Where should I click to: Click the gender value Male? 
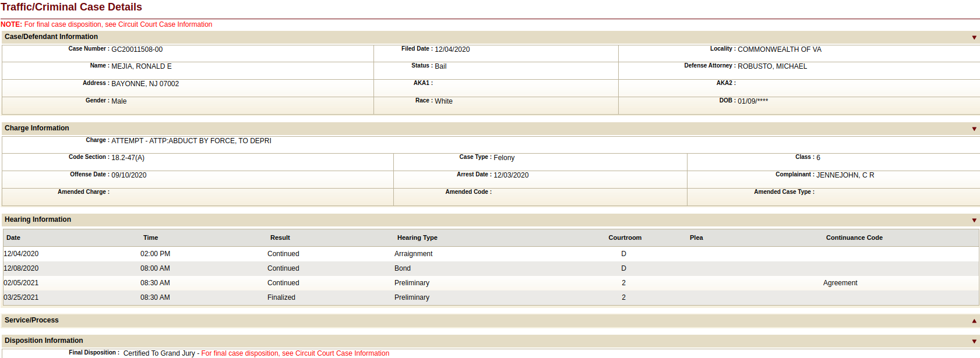coord(119,101)
